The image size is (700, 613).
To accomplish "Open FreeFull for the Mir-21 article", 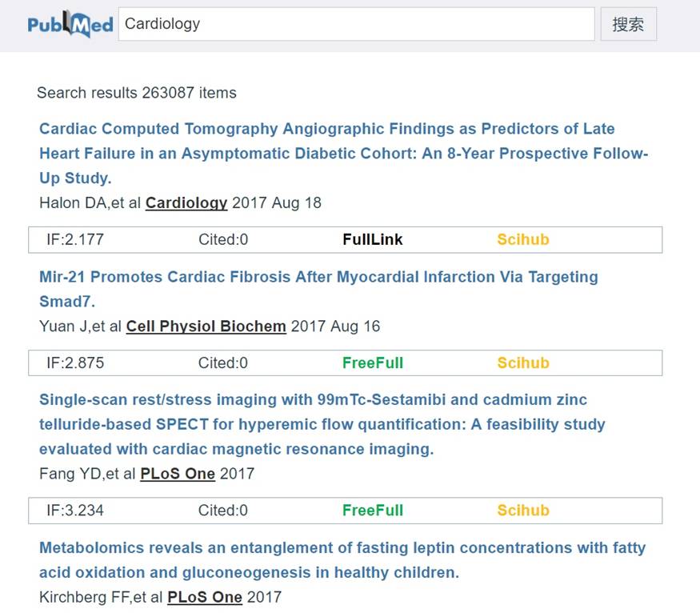I will (x=372, y=363).
